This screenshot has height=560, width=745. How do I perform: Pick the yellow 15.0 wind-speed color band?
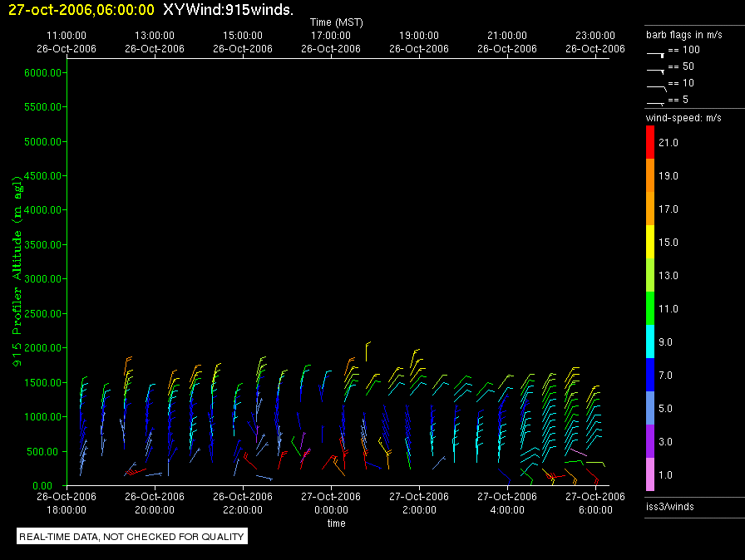650,242
